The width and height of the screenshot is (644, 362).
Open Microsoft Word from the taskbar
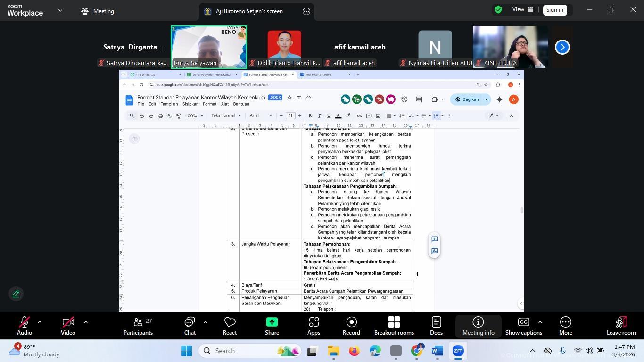437,351
